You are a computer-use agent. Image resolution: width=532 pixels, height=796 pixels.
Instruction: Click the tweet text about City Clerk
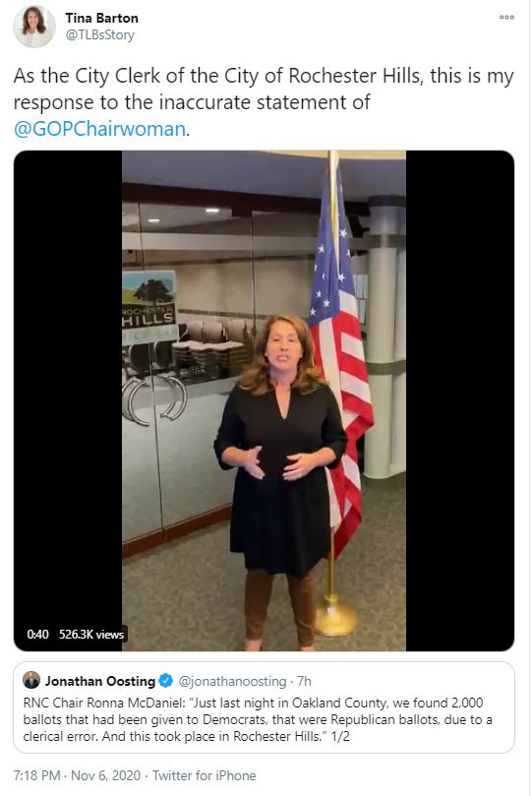point(264,102)
